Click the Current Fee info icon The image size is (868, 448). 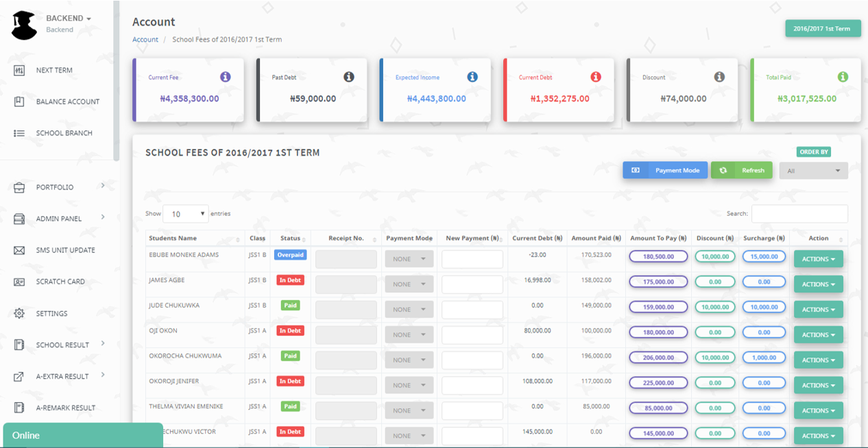click(x=226, y=77)
